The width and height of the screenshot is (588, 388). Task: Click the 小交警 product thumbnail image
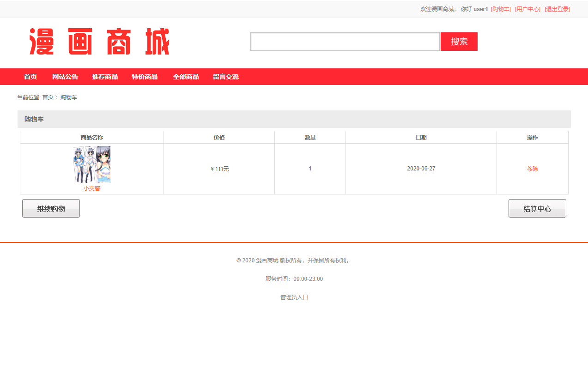92,164
